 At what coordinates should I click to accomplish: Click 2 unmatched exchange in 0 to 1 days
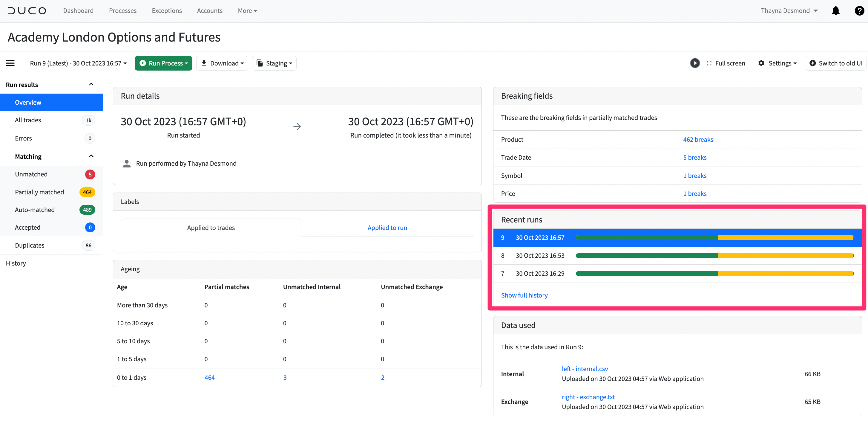[x=382, y=377]
